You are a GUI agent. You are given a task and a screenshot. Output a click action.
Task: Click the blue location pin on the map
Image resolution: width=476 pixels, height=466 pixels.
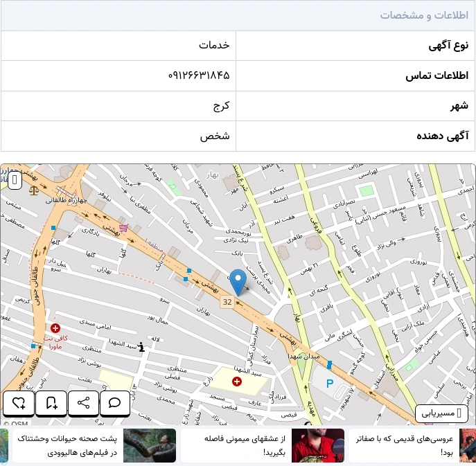click(238, 283)
